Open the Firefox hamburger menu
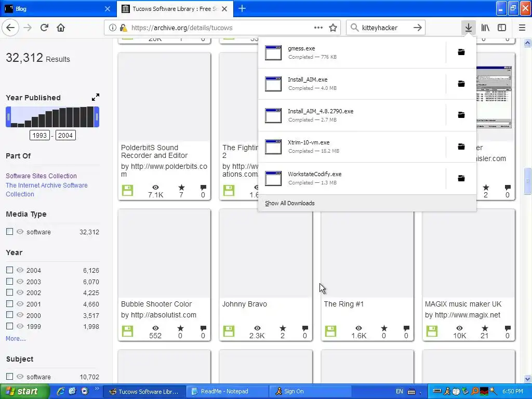 pyautogui.click(x=522, y=28)
